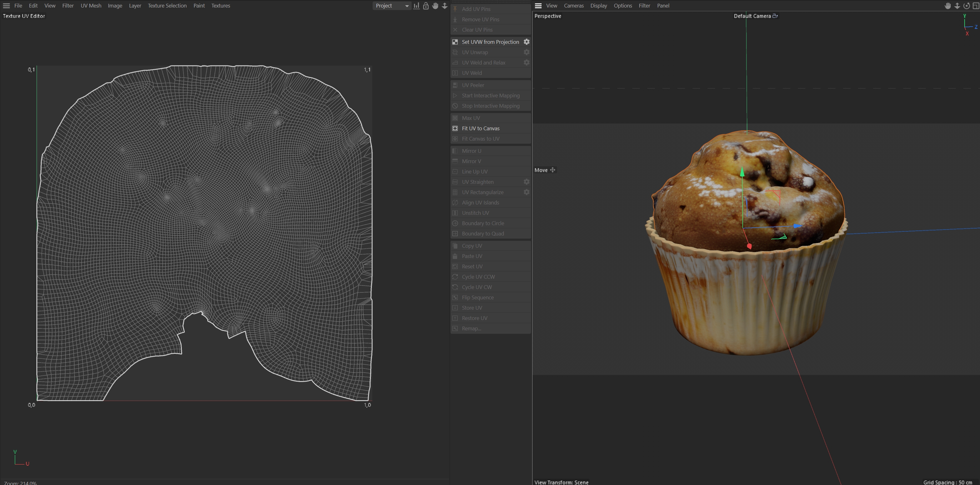Click the green Y axis gizmo arrow
This screenshot has height=485, width=980.
click(742, 172)
